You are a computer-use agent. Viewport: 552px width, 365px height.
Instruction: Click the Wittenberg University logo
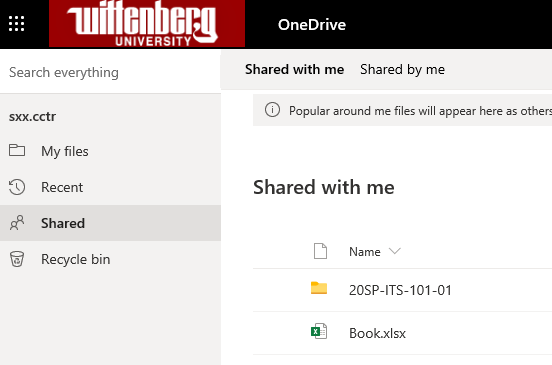(x=147, y=24)
